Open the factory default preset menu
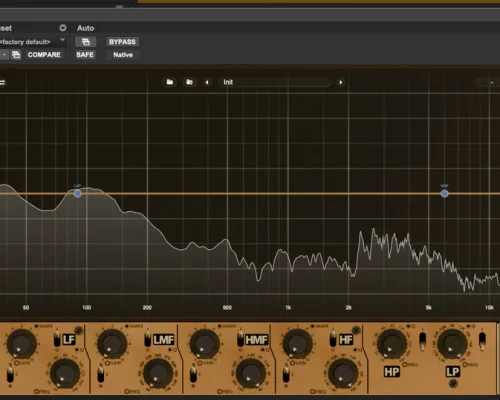Image resolution: width=500 pixels, height=400 pixels. point(32,42)
